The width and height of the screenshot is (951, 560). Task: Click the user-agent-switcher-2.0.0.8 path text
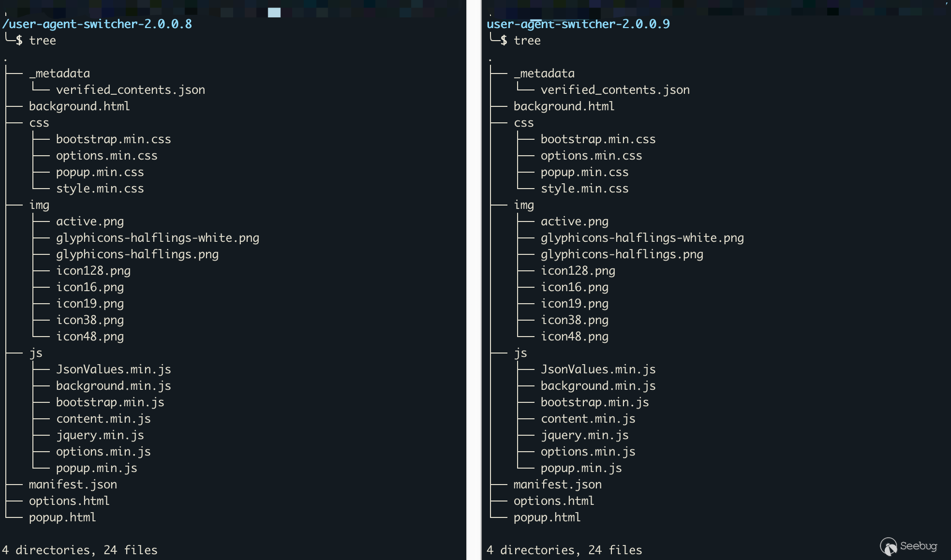tap(97, 24)
